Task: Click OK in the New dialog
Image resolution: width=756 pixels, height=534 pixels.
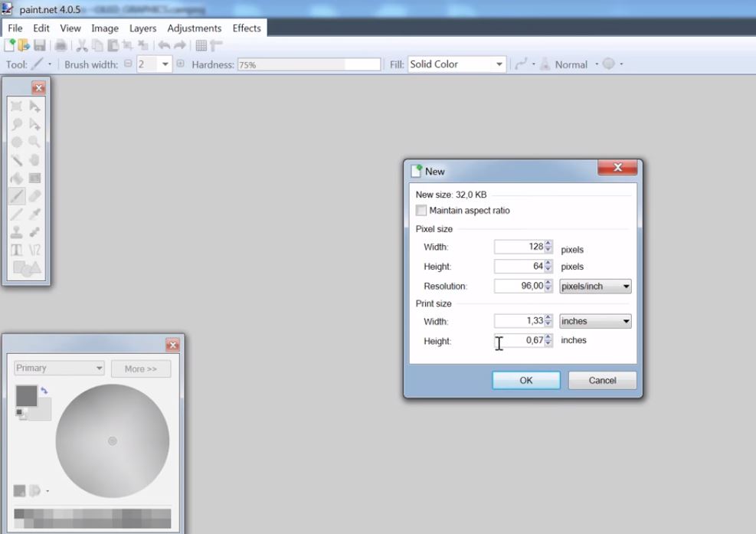Action: click(526, 380)
